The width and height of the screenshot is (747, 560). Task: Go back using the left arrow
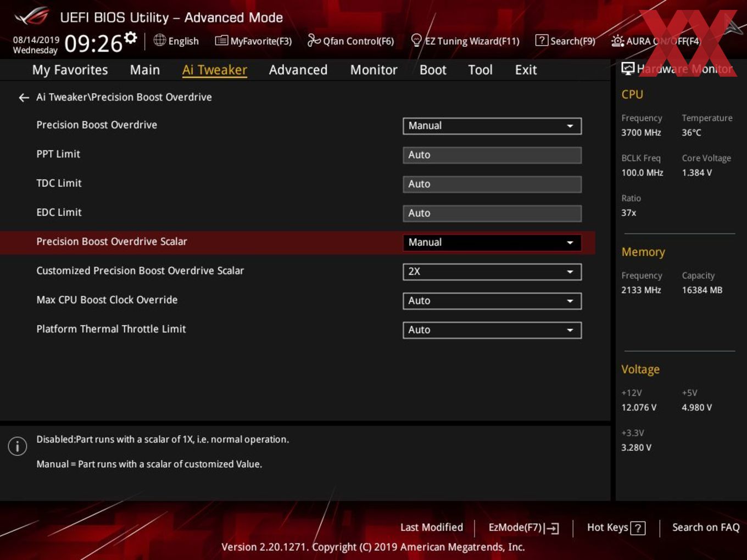tap(24, 98)
